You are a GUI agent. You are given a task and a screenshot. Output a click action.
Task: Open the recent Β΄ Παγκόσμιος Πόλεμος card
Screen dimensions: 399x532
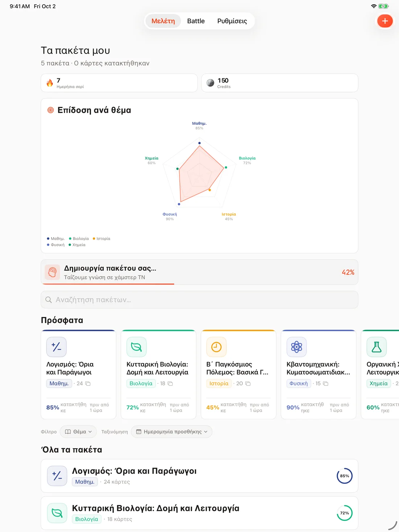239,374
